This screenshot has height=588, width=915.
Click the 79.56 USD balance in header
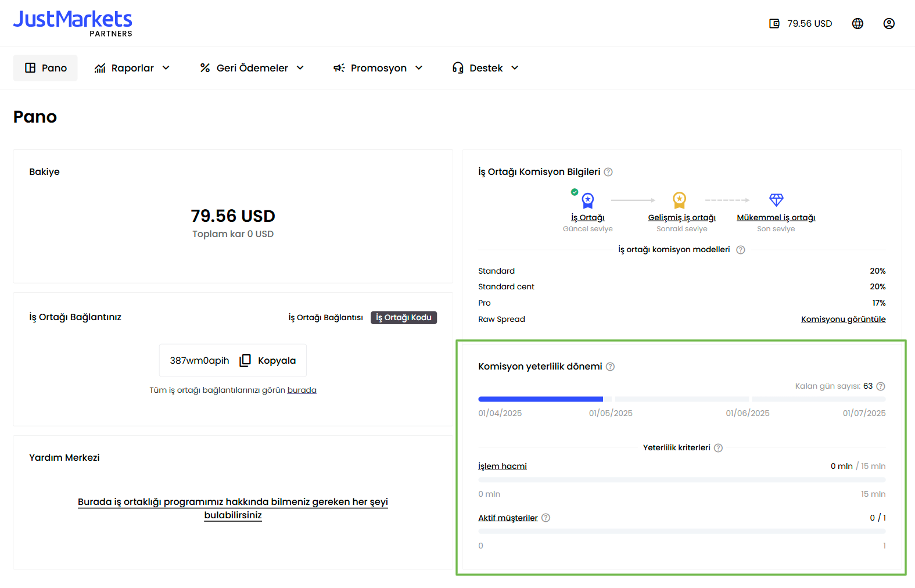810,24
